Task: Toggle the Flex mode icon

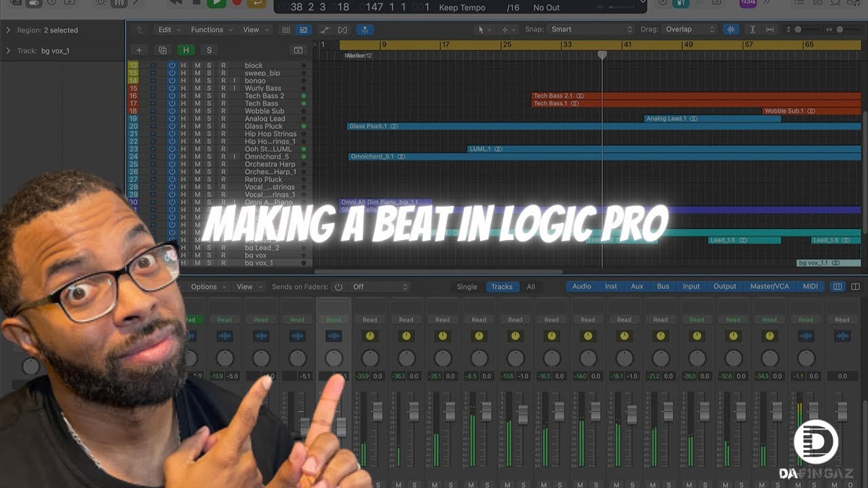Action: (342, 30)
